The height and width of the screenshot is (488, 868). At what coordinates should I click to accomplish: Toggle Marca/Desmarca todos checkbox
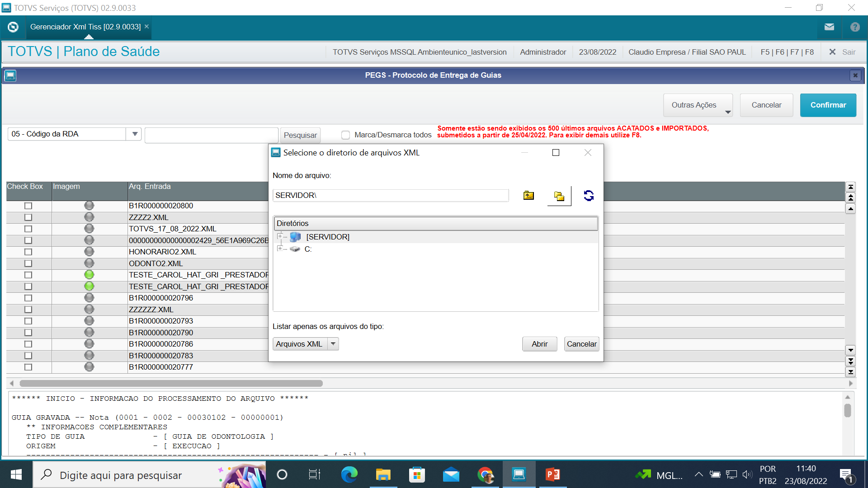(x=346, y=135)
